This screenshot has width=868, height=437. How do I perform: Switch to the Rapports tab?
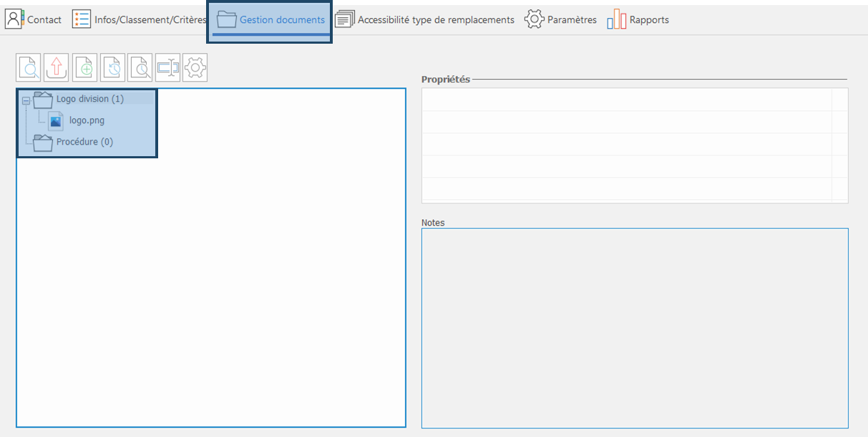click(638, 20)
